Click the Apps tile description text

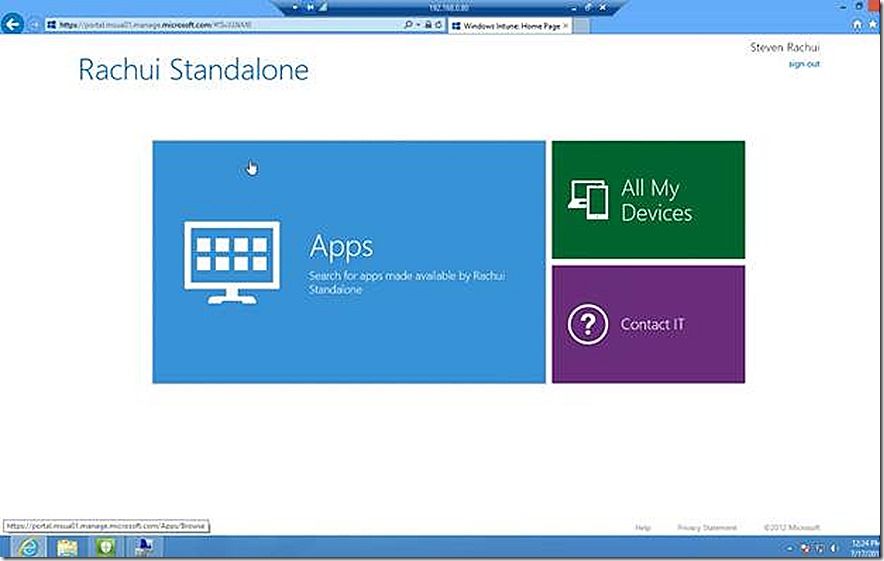click(x=407, y=282)
